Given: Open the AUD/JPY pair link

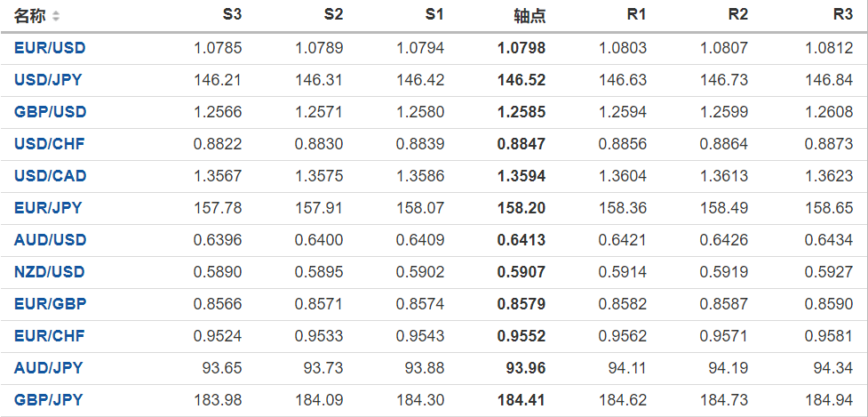Looking at the screenshot, I should [48, 368].
